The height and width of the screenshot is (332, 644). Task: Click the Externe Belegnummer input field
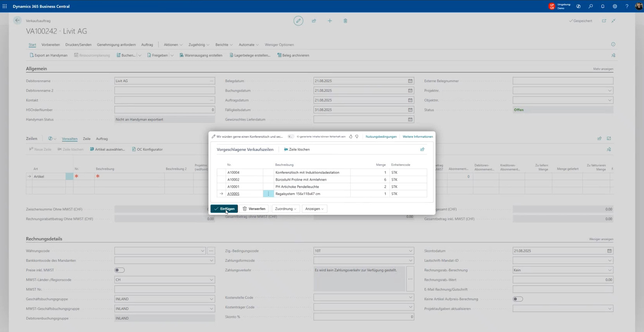[563, 81]
